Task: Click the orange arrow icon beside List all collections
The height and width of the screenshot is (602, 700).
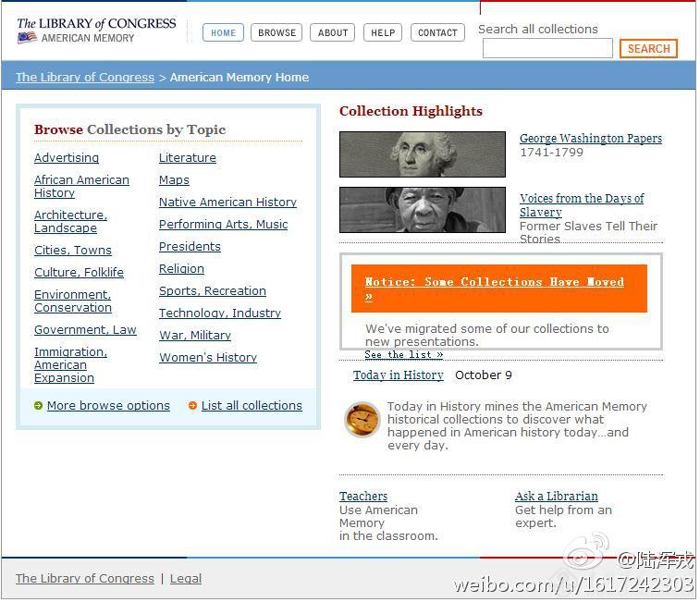Action: (192, 406)
